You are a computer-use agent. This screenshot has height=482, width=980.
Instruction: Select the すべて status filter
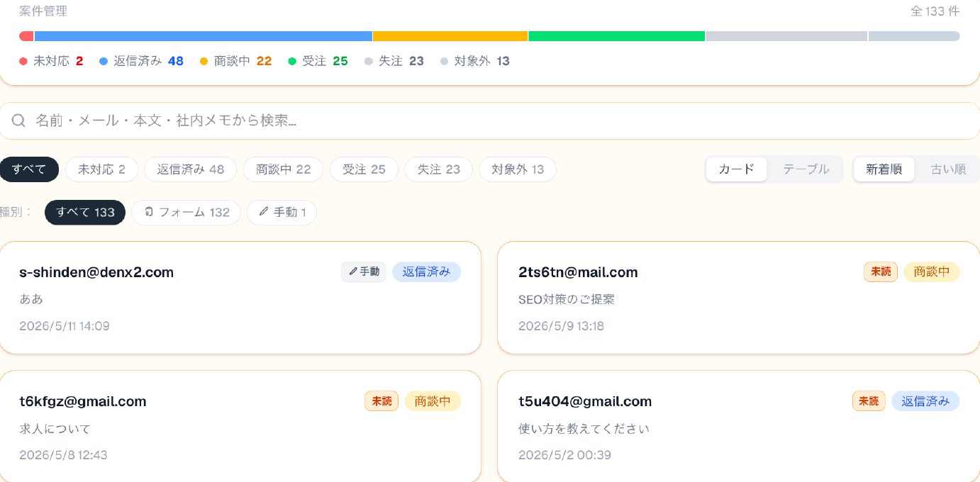click(29, 169)
